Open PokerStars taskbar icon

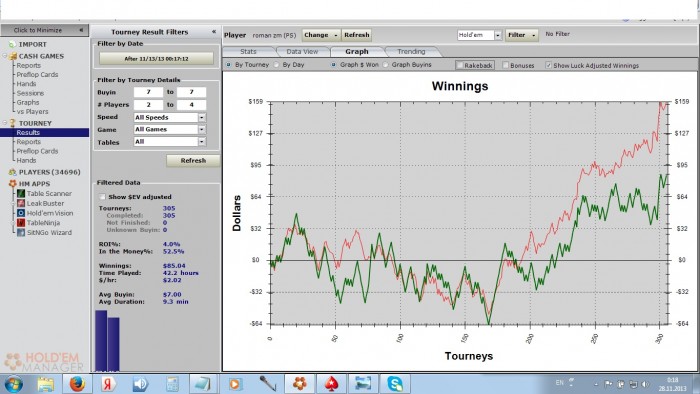(331, 384)
